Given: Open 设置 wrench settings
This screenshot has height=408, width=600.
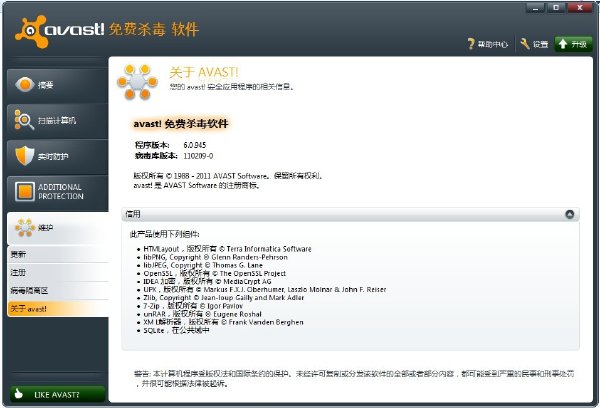Looking at the screenshot, I should [534, 44].
